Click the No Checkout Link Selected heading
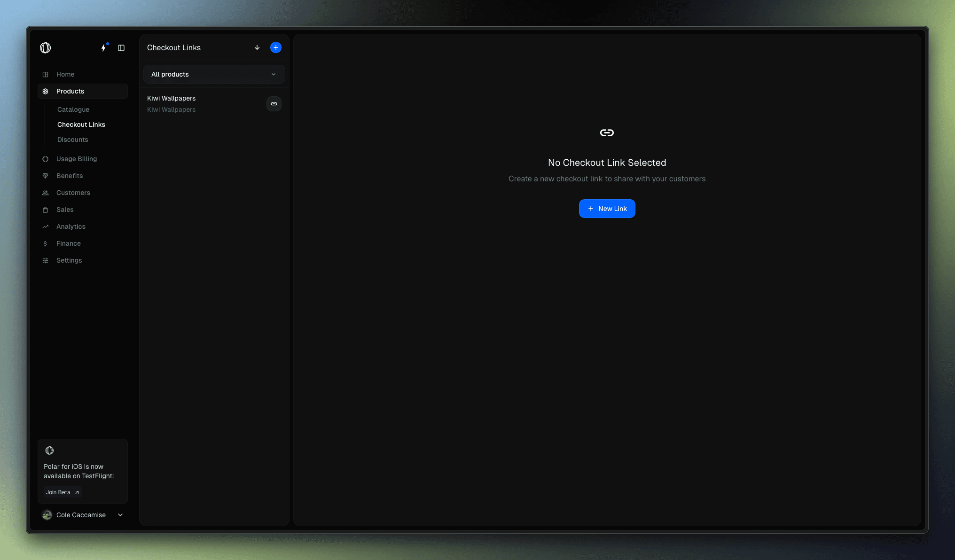 click(607, 163)
